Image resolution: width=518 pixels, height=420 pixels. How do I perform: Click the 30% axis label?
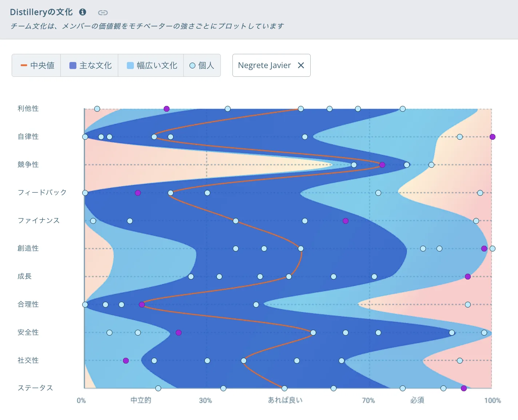(x=206, y=401)
